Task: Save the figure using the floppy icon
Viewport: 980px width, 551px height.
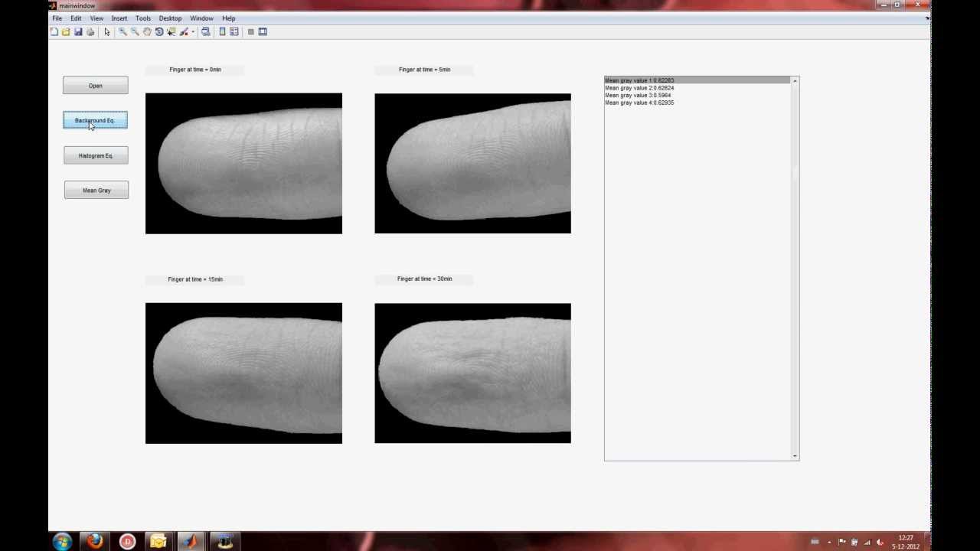Action: point(78,31)
